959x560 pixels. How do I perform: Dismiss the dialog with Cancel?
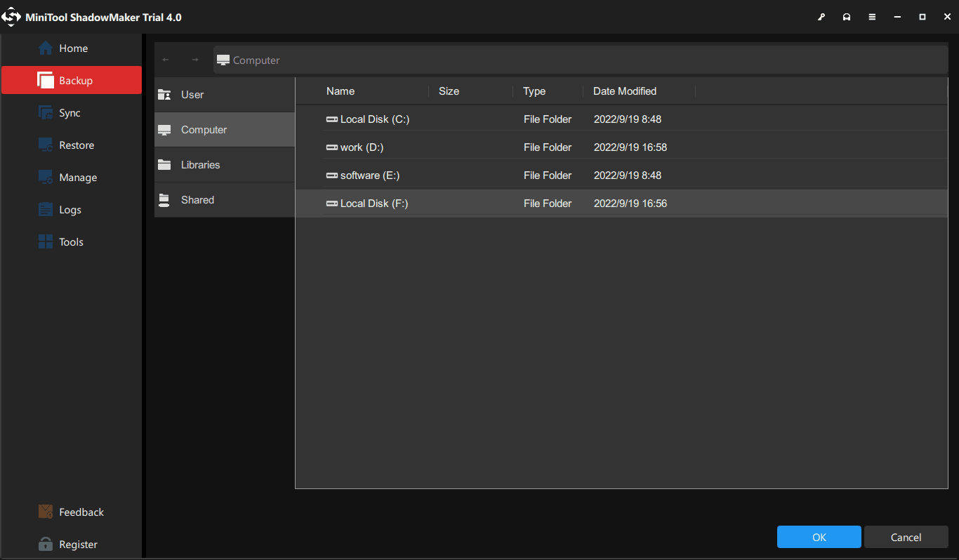pyautogui.click(x=906, y=537)
